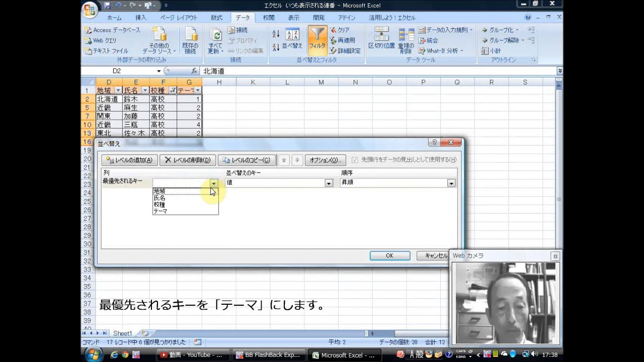The width and height of the screenshot is (644, 362).
Task: Open filter dropdown for 地域 column
Action: pos(118,90)
